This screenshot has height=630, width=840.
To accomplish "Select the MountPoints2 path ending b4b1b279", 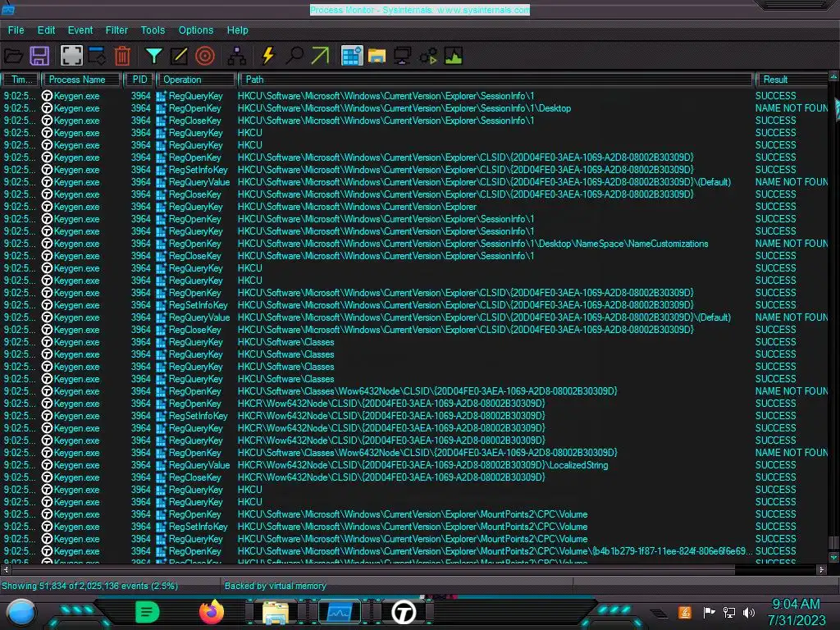I will pos(414,551).
